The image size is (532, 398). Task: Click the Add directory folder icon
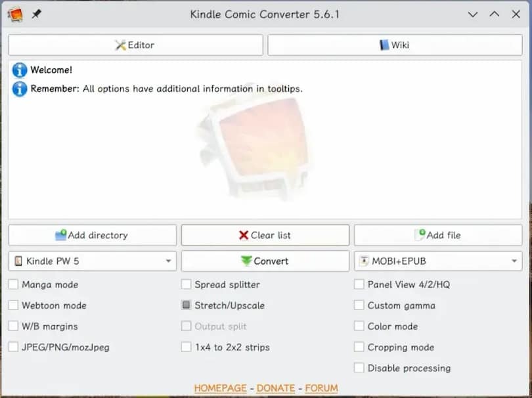pyautogui.click(x=60, y=235)
